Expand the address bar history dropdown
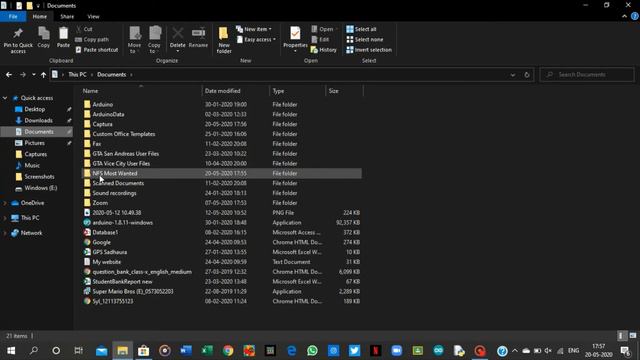 (x=513, y=75)
